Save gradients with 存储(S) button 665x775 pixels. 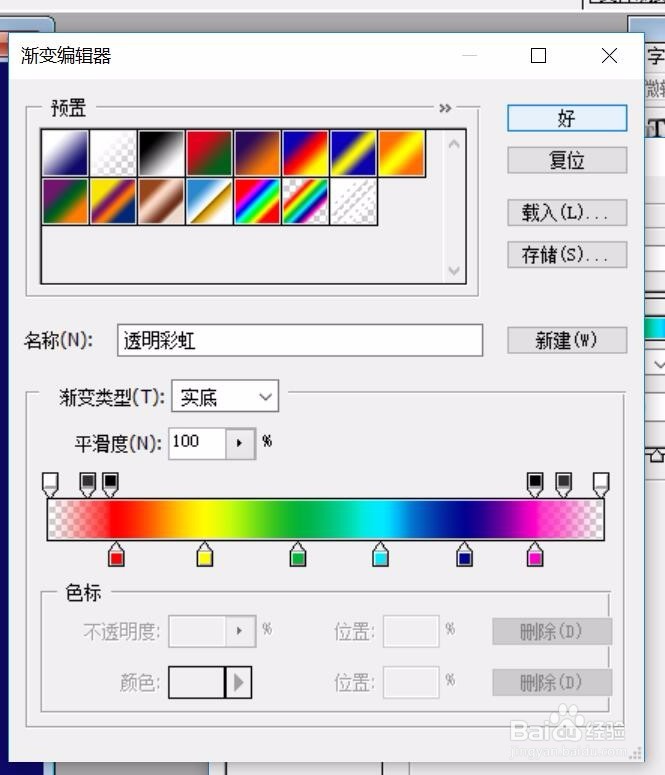(x=567, y=255)
